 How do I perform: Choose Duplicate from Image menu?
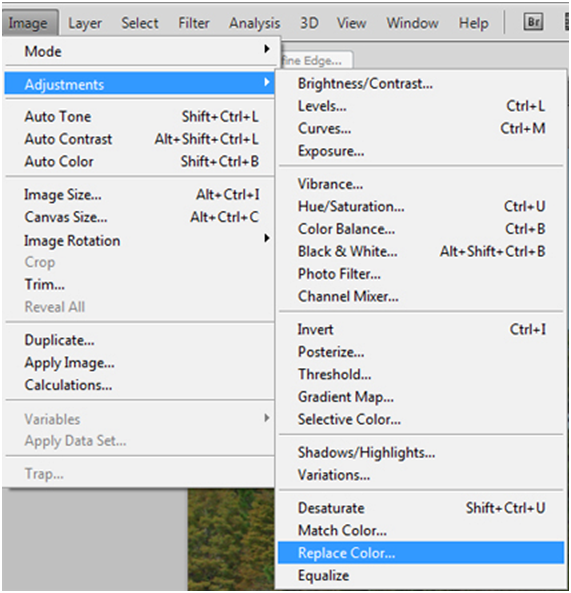coord(140,340)
